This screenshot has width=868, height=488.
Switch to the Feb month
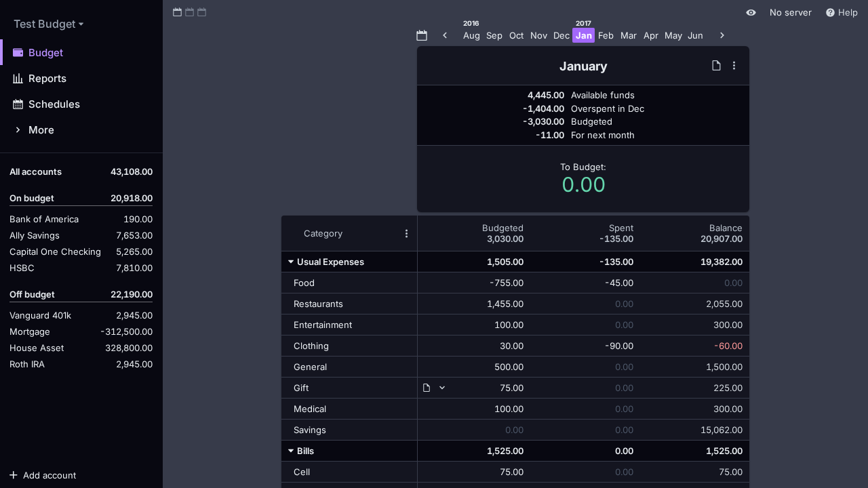tap(606, 35)
